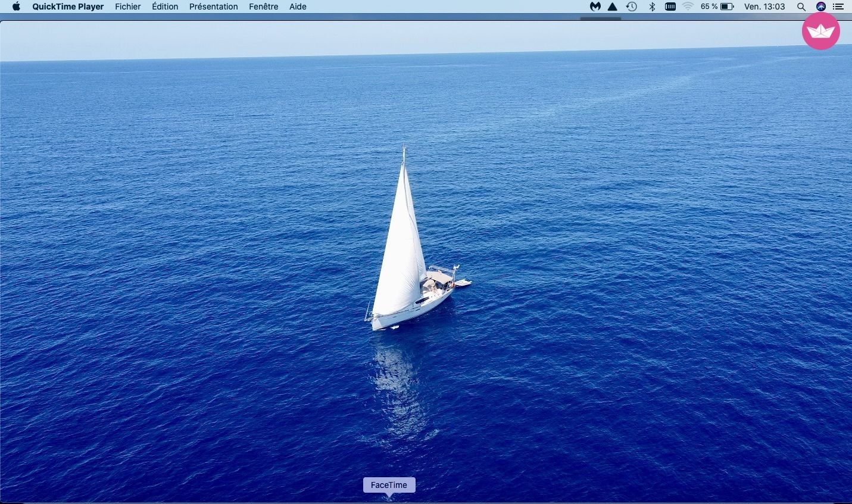852x504 pixels.
Task: Open the QuickTime Player application menu
Action: pos(67,7)
